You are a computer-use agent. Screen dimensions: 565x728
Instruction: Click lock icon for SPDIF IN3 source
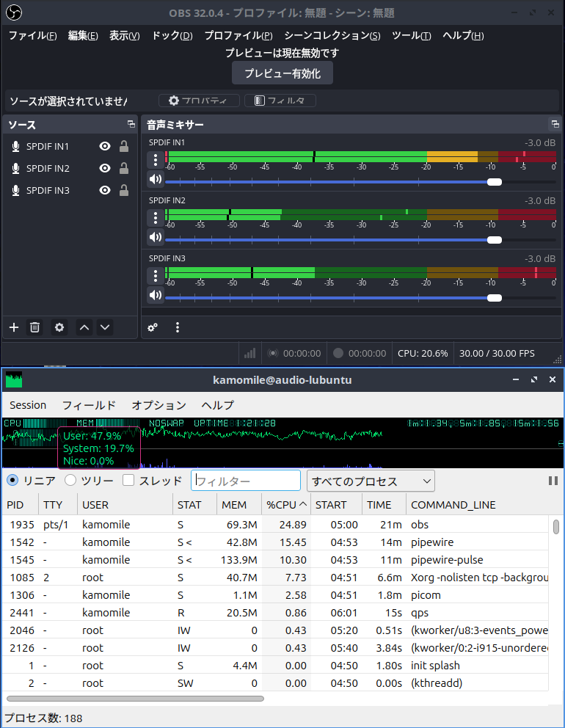pos(124,191)
